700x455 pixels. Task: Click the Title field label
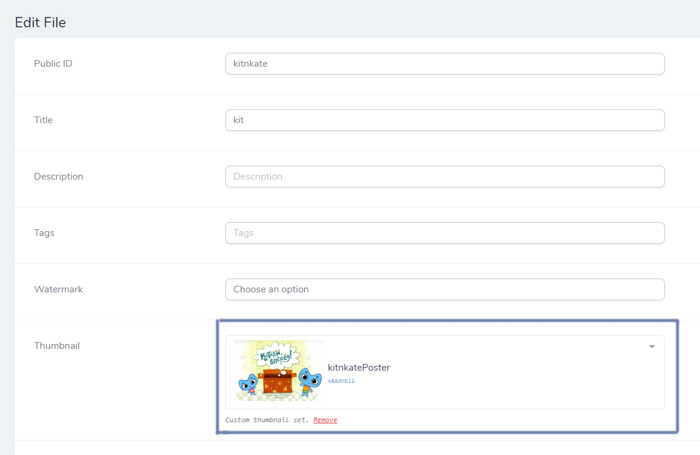43,120
